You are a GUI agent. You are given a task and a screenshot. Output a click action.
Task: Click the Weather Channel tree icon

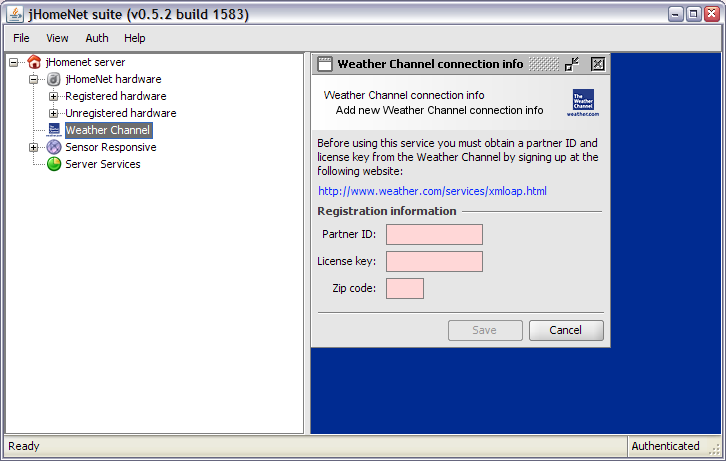click(54, 130)
